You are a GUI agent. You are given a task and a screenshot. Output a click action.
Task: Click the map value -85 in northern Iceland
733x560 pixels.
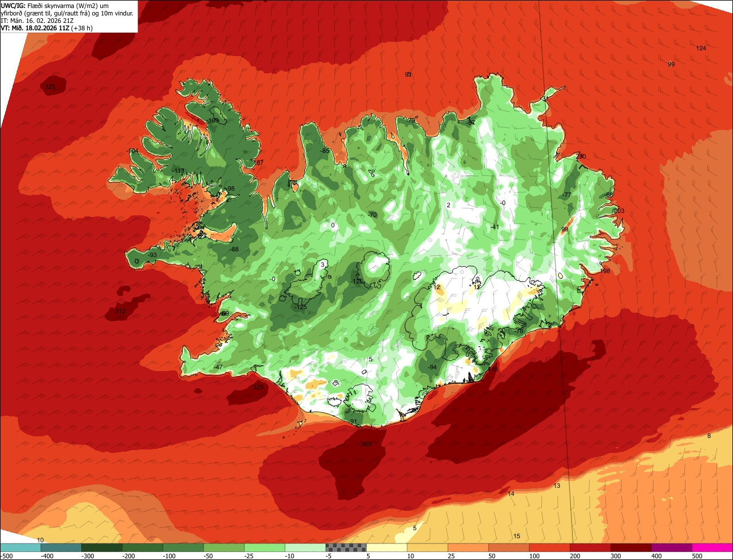(x=325, y=151)
